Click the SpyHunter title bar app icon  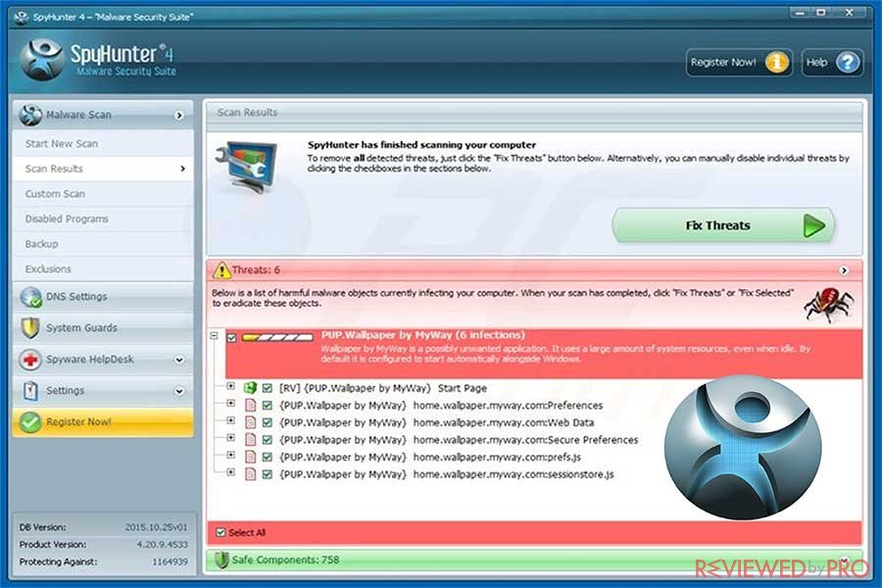[x=22, y=17]
